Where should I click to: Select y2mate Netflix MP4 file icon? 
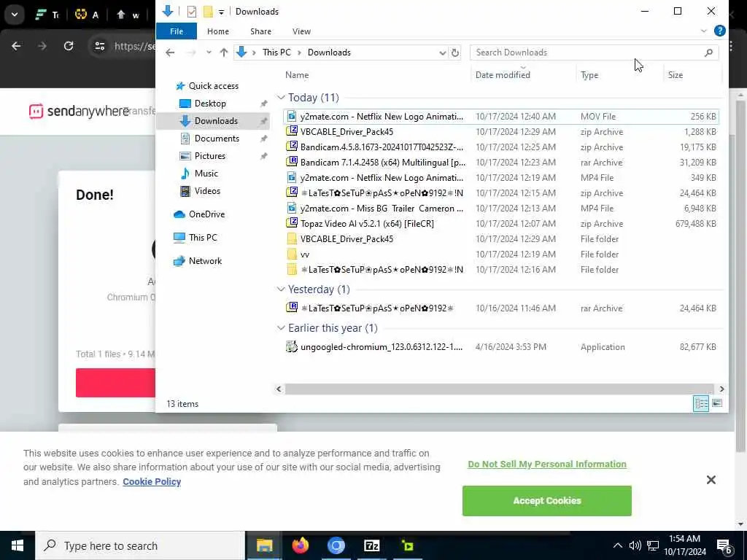click(292, 178)
